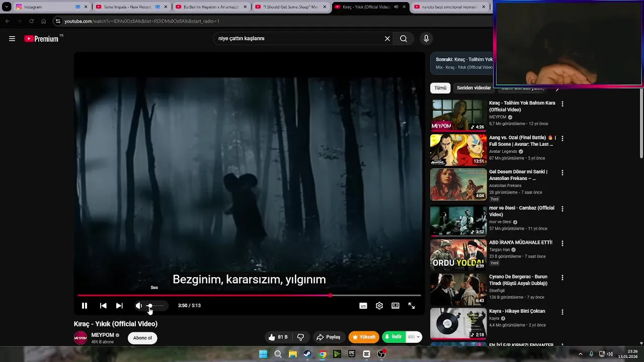Navigate back in the browser
The width and height of the screenshot is (644, 362).
click(x=7, y=21)
